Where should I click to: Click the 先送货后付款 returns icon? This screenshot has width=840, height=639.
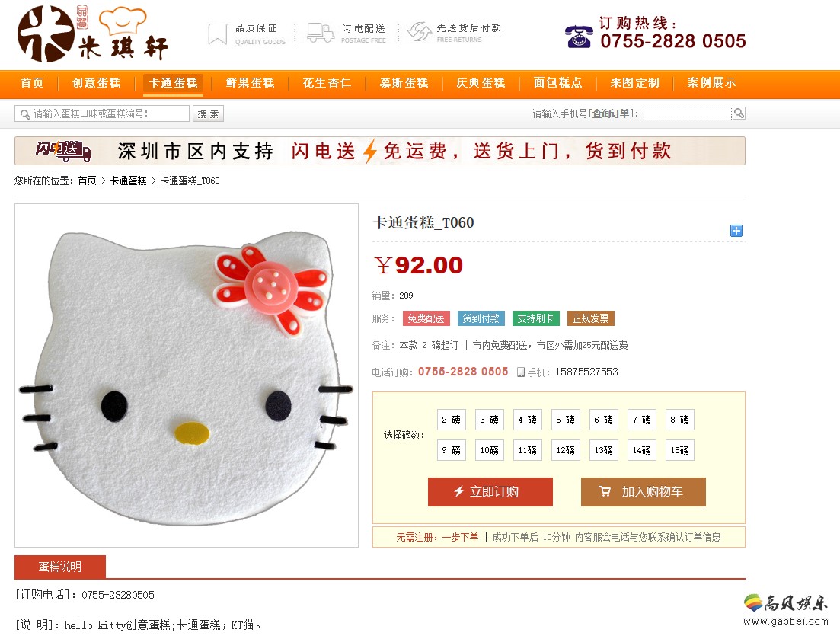coord(420,31)
